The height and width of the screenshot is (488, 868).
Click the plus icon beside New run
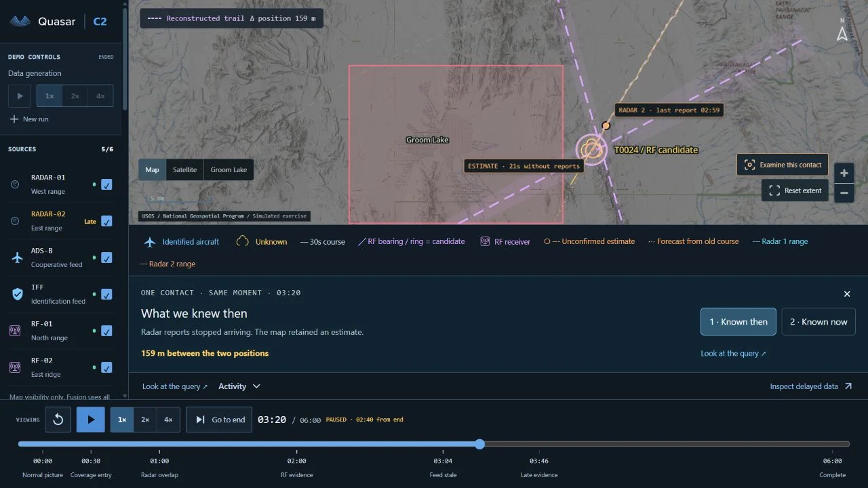(14, 119)
